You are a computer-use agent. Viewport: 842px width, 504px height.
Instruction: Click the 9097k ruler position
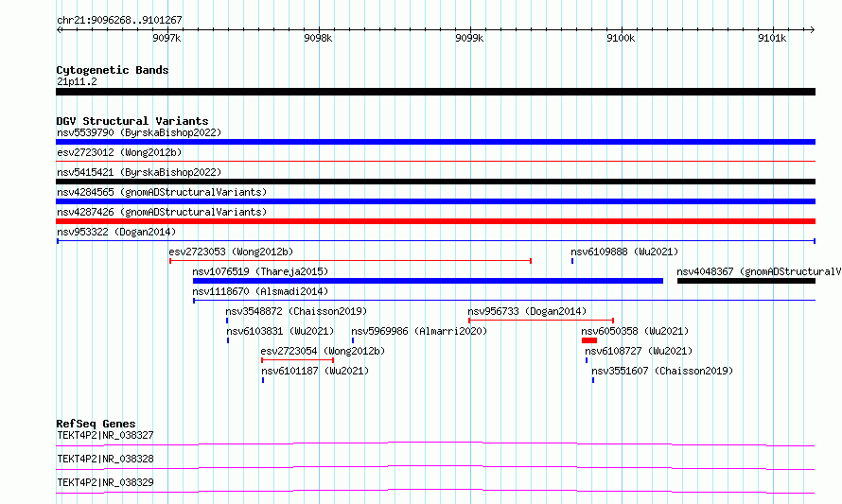[x=167, y=38]
